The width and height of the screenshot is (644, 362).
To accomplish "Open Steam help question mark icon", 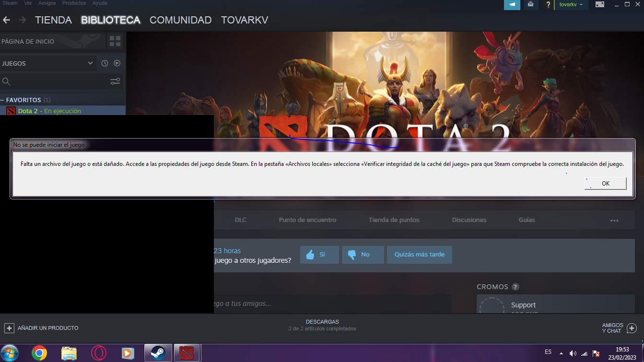I will pos(548,5).
